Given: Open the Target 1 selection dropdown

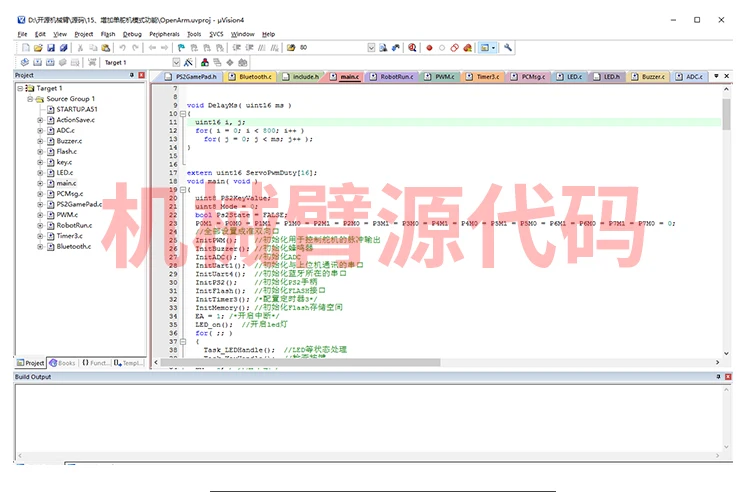Looking at the screenshot, I should pyautogui.click(x=176, y=63).
